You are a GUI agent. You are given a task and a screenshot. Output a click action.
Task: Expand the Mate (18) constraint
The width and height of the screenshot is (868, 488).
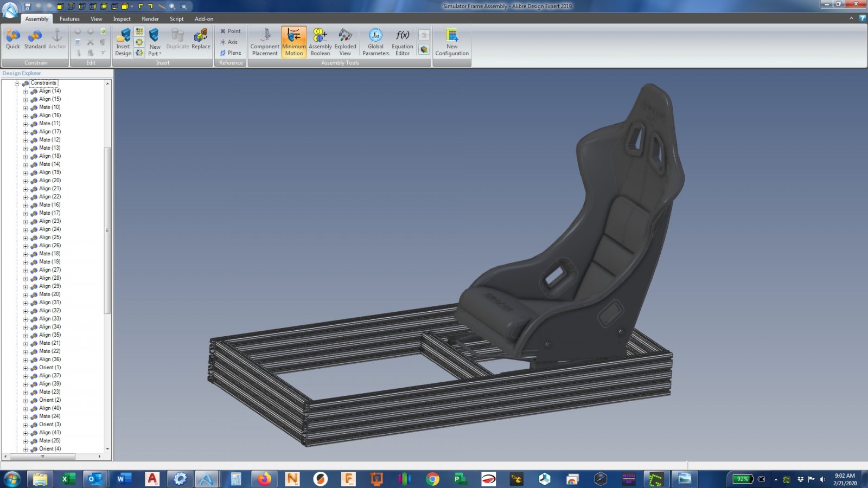25,254
